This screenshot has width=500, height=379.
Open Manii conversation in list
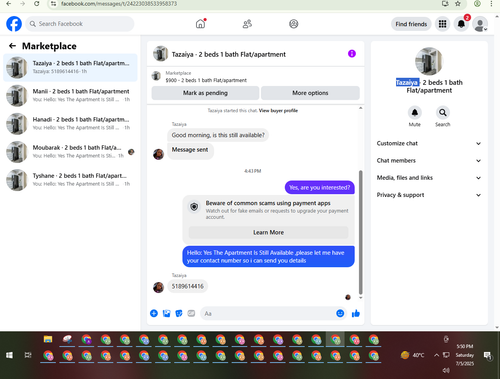[x=70, y=95]
